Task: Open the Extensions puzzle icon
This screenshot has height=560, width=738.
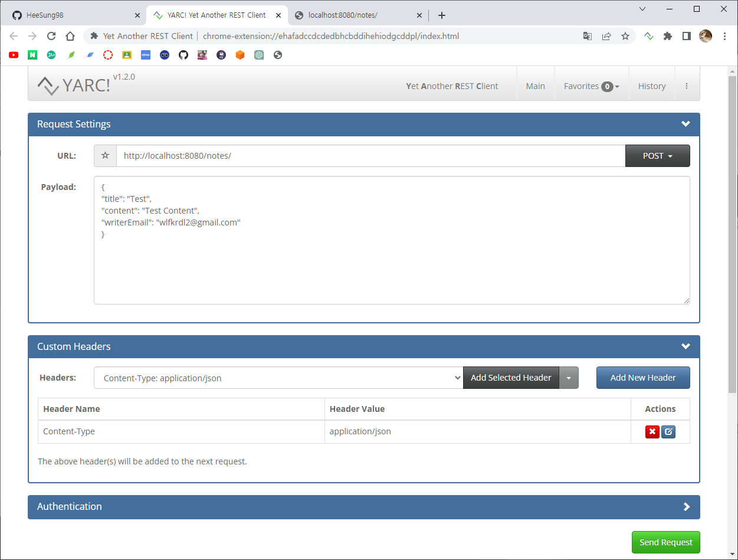Action: click(x=668, y=36)
